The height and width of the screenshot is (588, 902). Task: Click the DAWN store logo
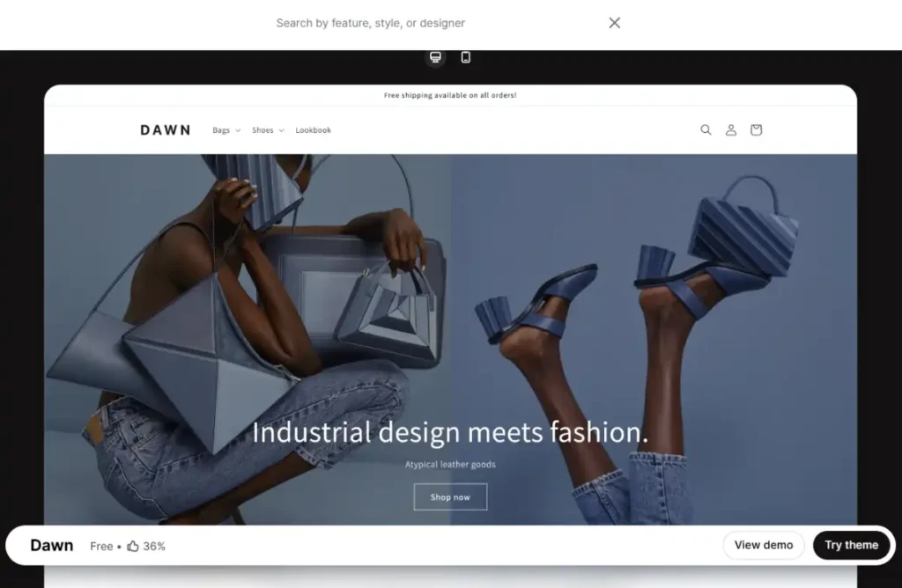166,130
